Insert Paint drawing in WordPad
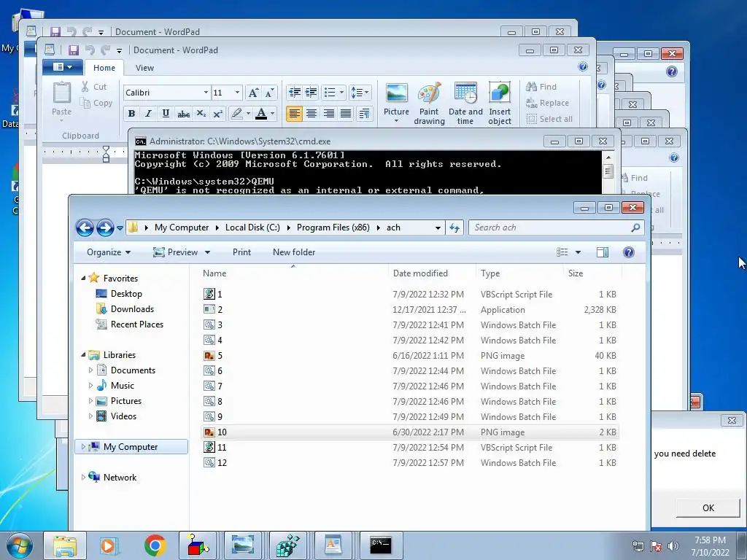 click(x=429, y=104)
